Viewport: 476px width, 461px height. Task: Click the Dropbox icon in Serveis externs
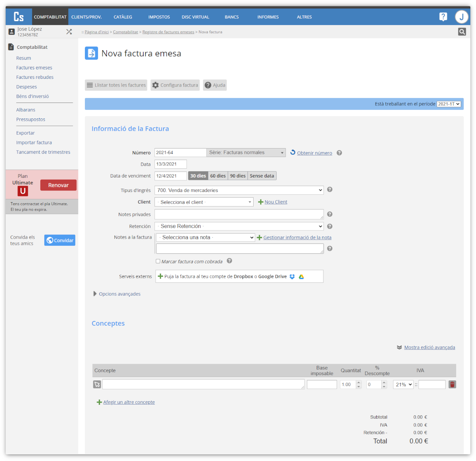click(292, 276)
